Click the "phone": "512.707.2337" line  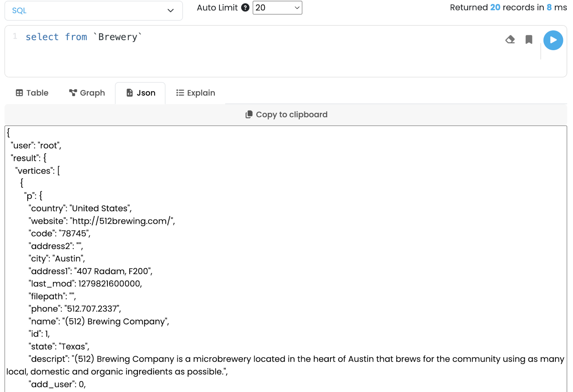point(75,309)
